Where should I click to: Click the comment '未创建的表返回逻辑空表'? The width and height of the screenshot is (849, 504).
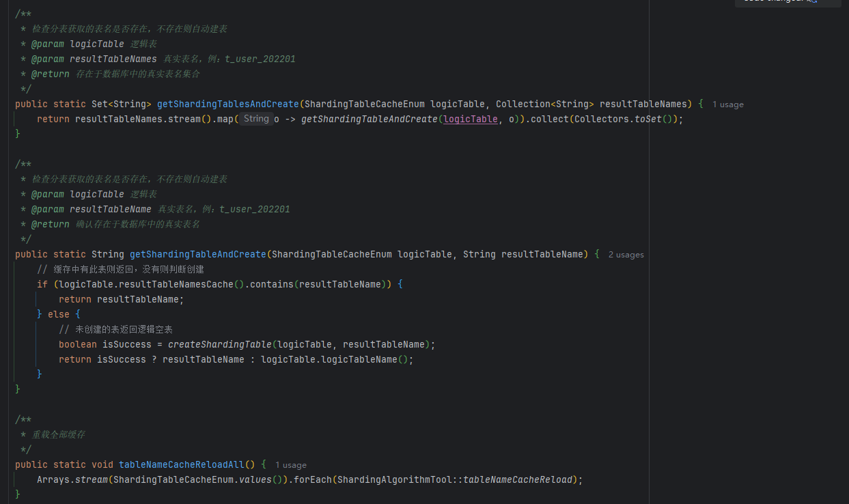click(115, 329)
